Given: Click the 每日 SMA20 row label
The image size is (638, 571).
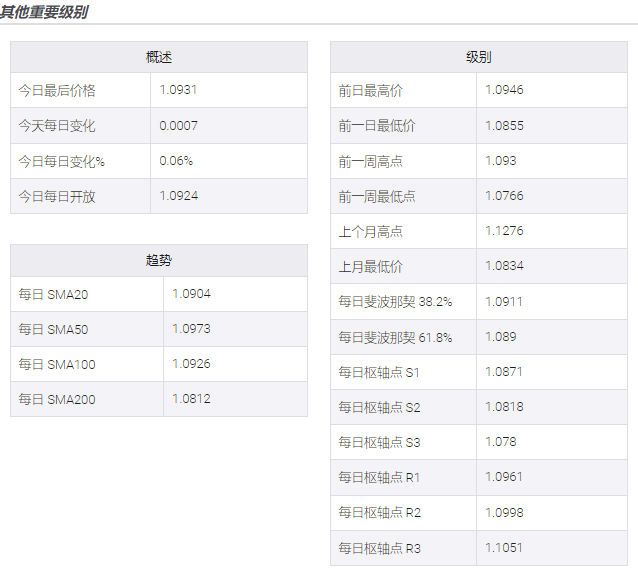Looking at the screenshot, I should (x=53, y=295).
